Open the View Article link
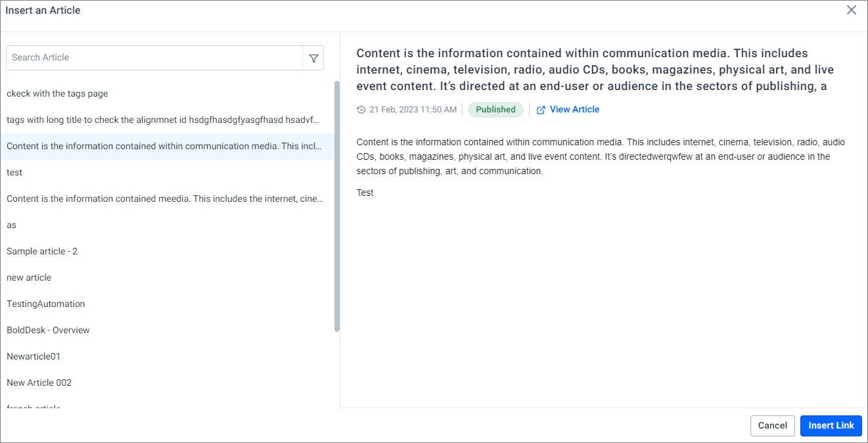868x443 pixels. (574, 110)
